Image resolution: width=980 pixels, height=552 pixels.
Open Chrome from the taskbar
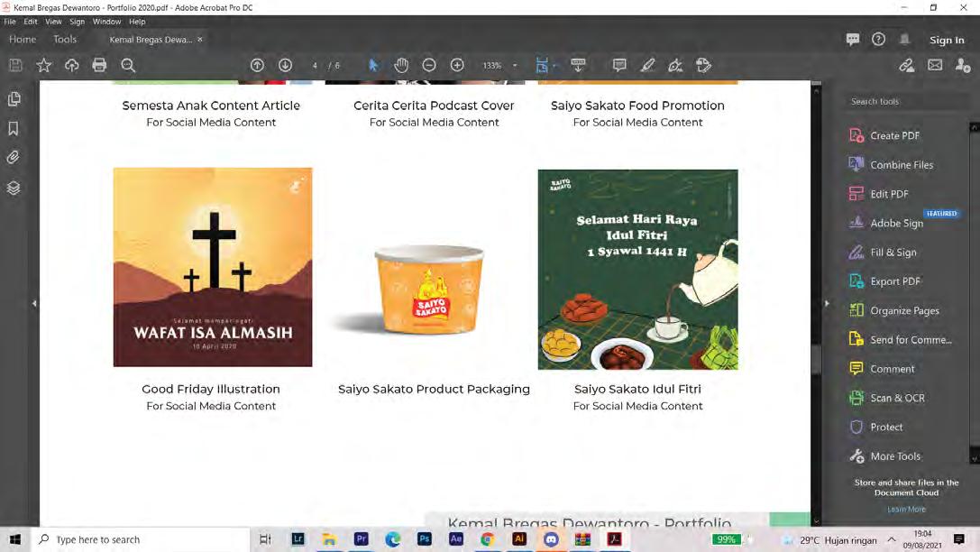(488, 538)
